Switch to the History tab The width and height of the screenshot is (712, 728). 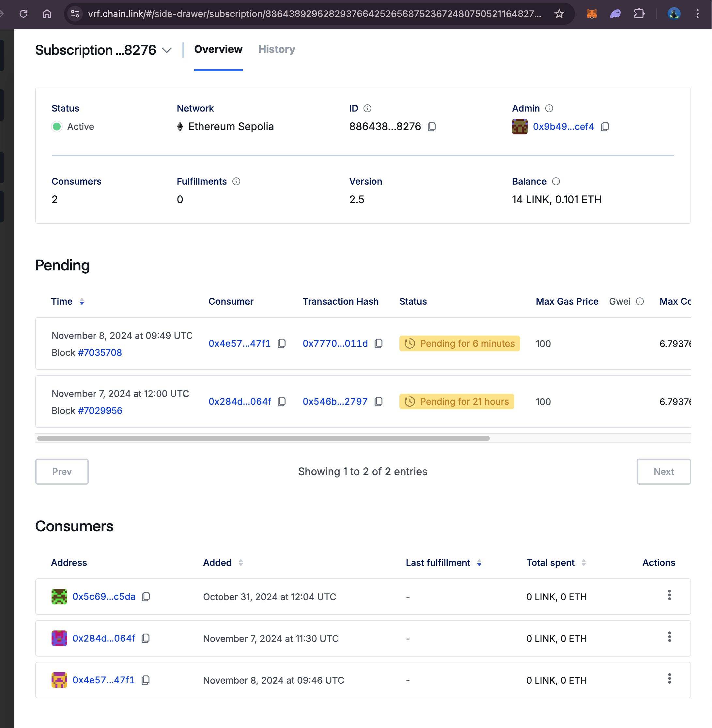(277, 49)
